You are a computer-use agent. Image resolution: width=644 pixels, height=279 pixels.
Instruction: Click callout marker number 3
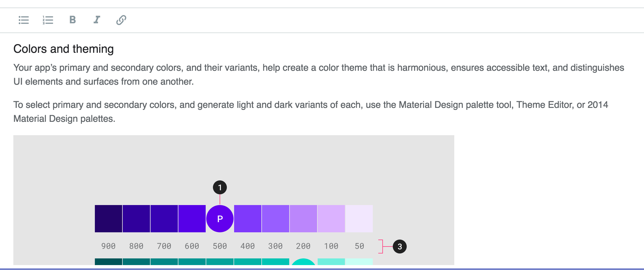(x=400, y=247)
